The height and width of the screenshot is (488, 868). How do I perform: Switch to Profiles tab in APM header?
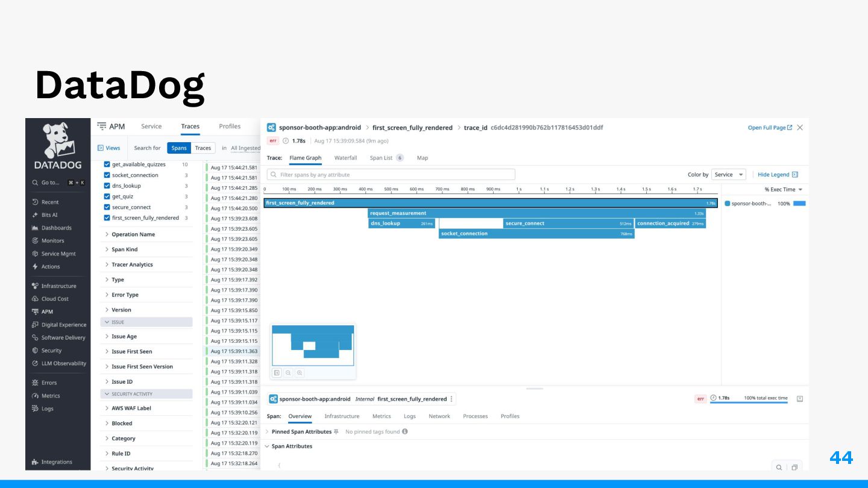tap(230, 127)
